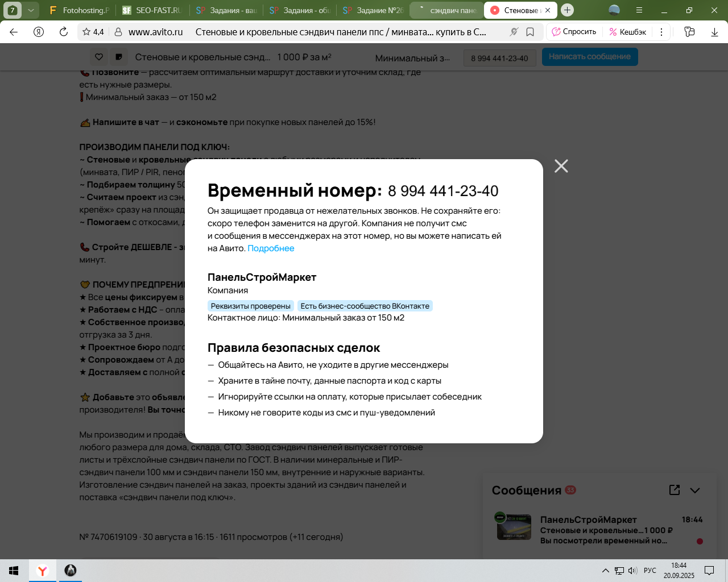Show hidden system tray icons

(605, 571)
